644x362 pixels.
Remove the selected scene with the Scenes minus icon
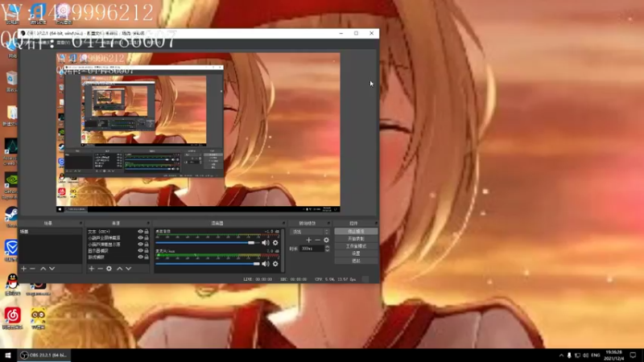click(33, 269)
